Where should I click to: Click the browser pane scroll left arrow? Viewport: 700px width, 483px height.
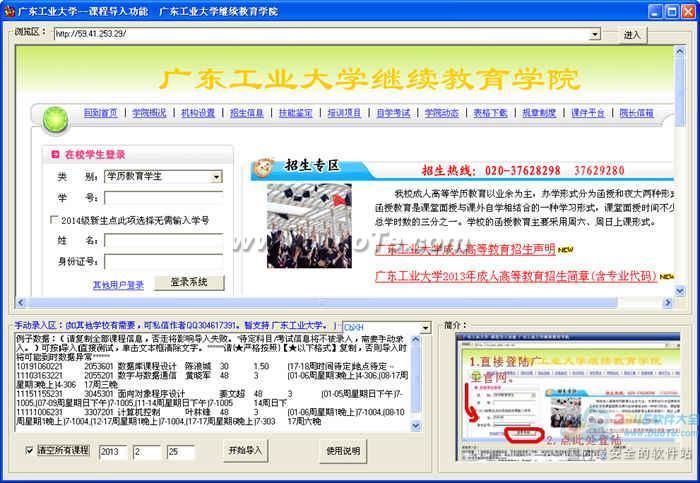[21, 303]
